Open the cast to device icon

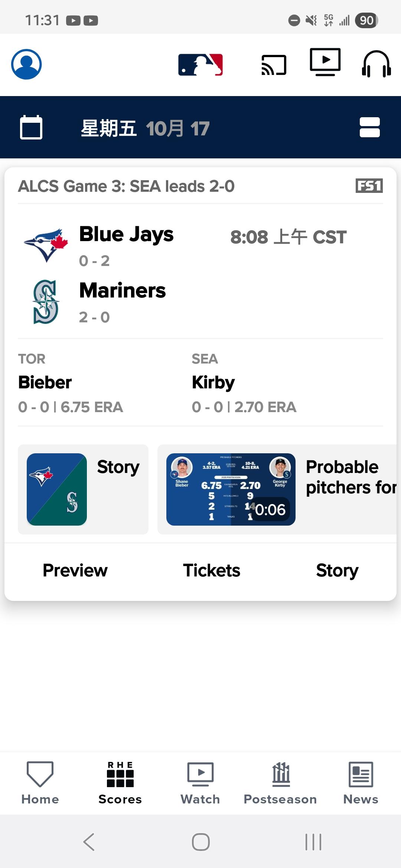[274, 65]
